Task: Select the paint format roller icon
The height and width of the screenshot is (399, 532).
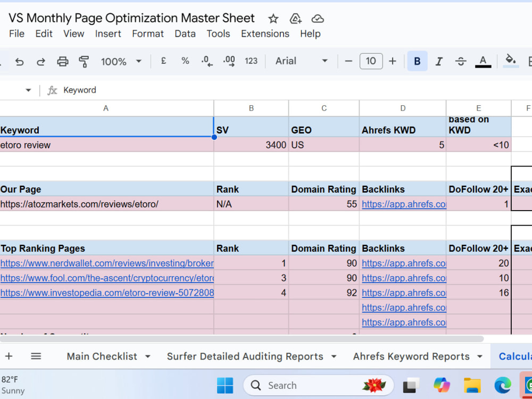Action: [x=84, y=61]
